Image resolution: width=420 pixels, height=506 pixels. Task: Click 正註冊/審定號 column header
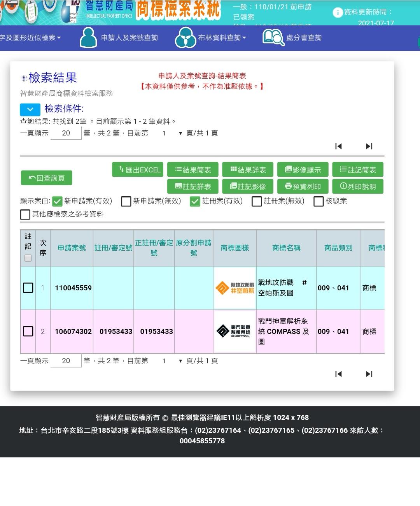(x=154, y=248)
